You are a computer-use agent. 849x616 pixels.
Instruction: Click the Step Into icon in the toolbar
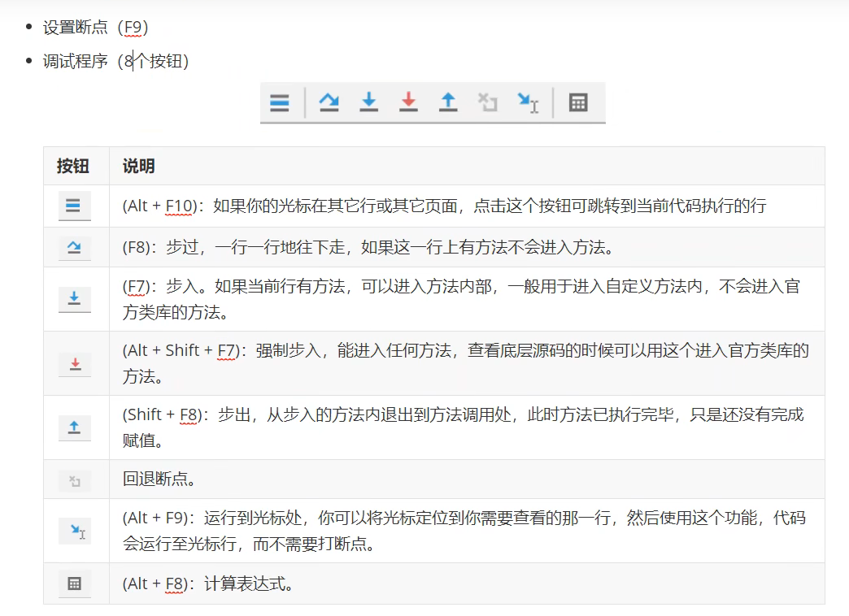pos(368,102)
